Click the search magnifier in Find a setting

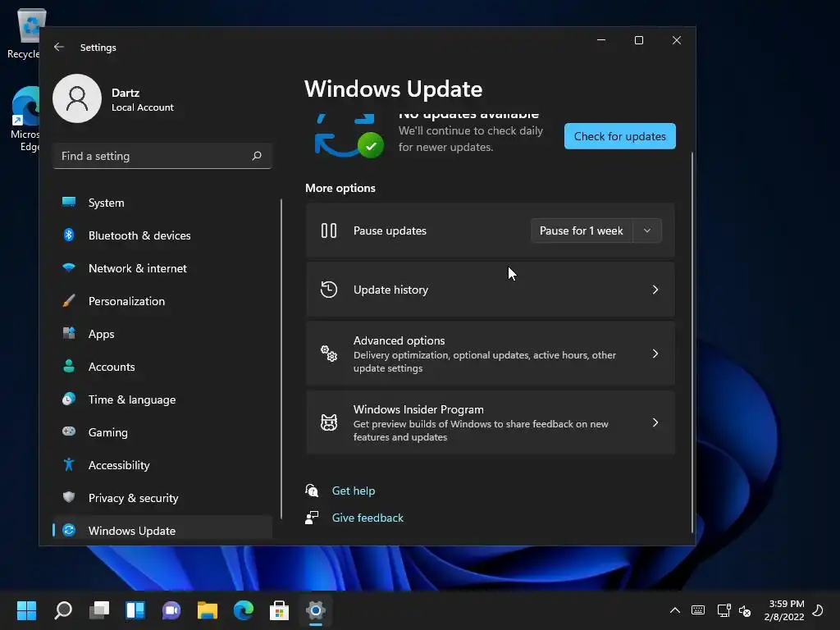click(257, 156)
